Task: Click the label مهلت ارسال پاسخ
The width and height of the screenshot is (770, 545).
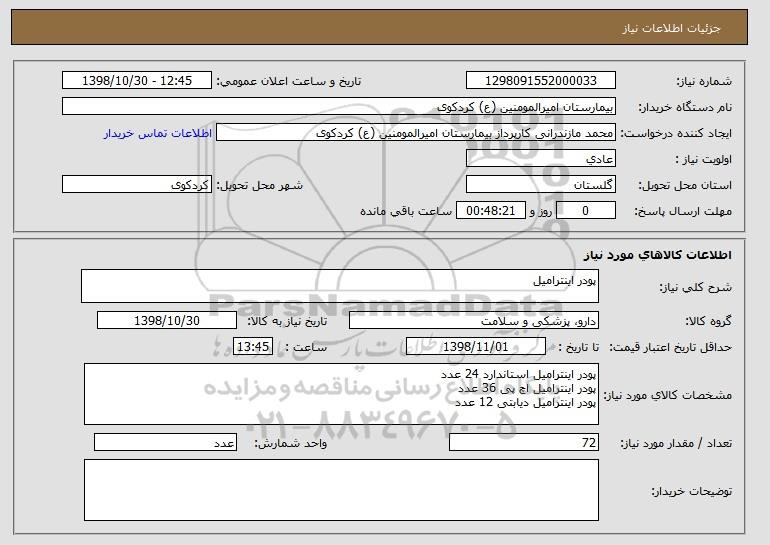Action: 683,212
